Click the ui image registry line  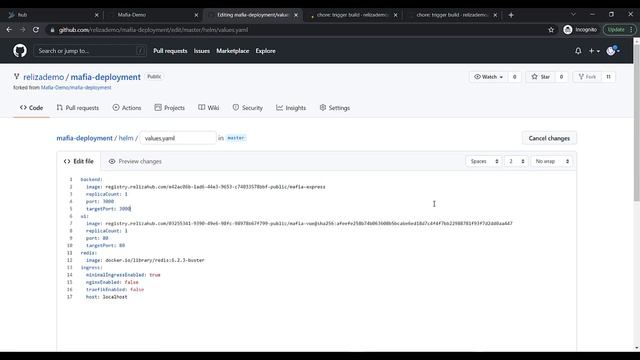[299, 223]
